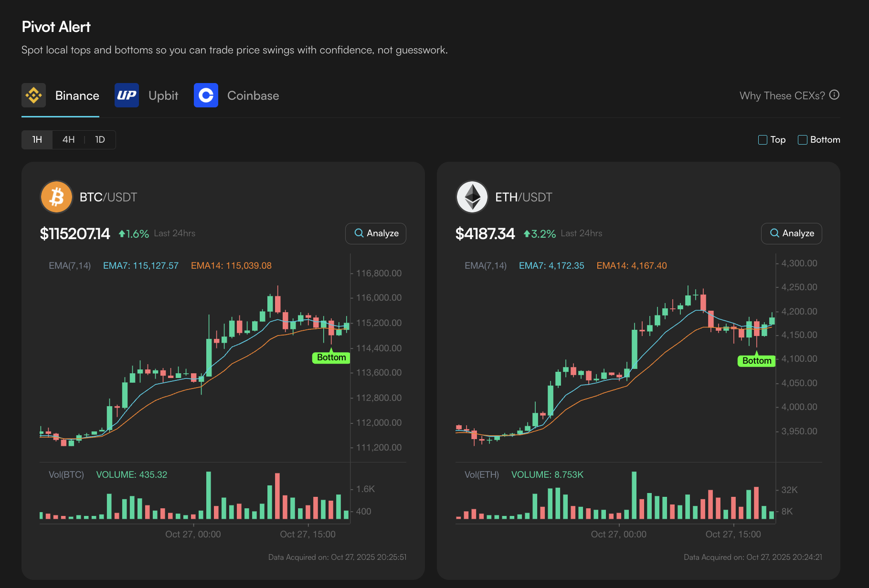Click the Bottom marker on ETH chart

point(756,361)
